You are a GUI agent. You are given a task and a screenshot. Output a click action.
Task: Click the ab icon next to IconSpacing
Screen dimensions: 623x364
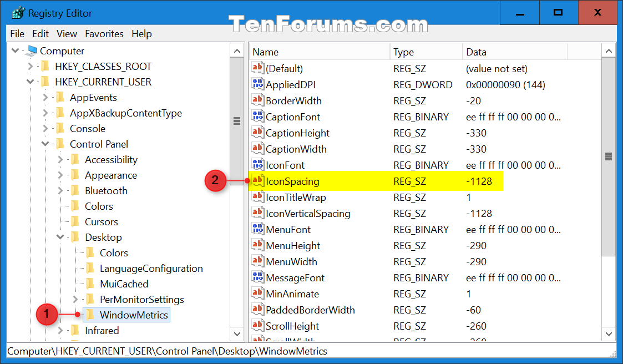pos(257,181)
